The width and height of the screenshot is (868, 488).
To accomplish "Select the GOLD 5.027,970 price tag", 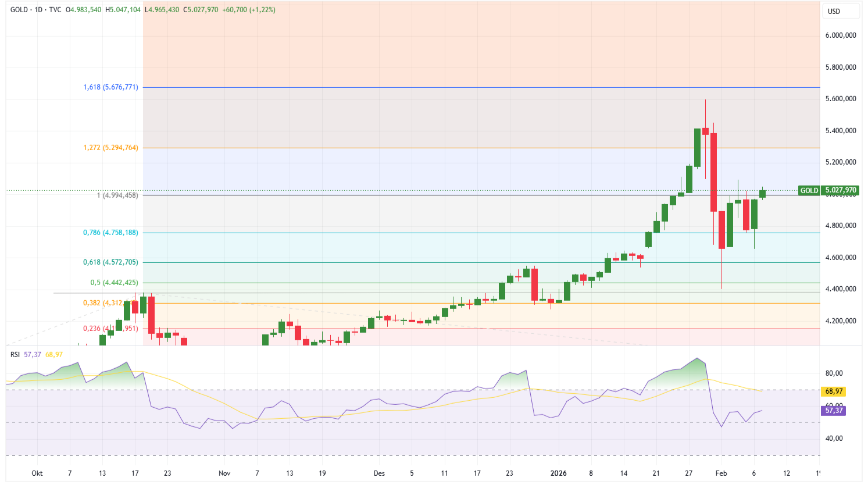I will (828, 190).
